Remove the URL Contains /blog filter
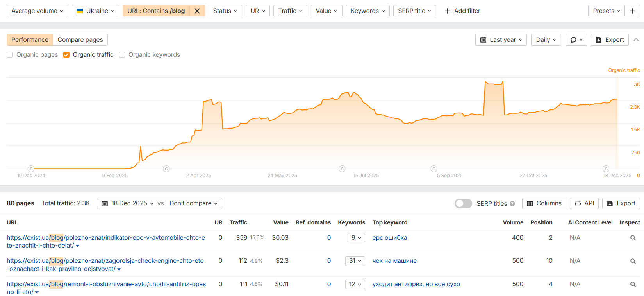The height and width of the screenshot is (296, 644). pos(197,11)
